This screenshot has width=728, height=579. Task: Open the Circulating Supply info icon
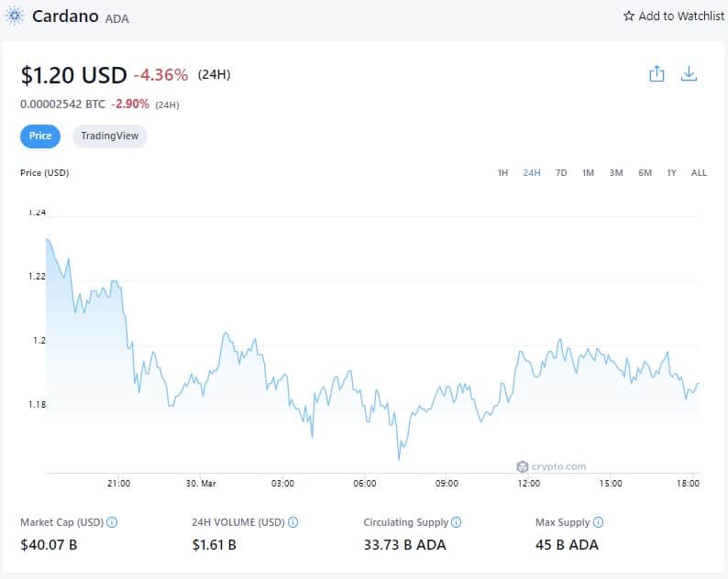(457, 522)
